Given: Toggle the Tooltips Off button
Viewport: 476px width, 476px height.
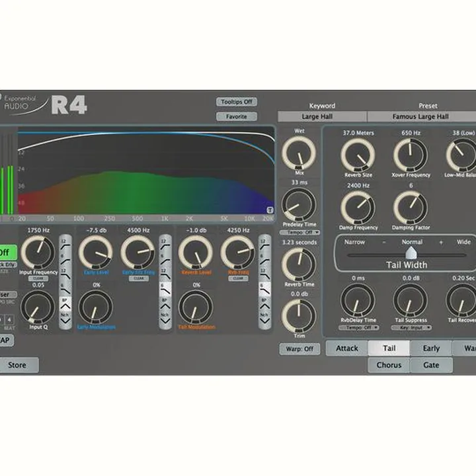Looking at the screenshot, I should 237,102.
